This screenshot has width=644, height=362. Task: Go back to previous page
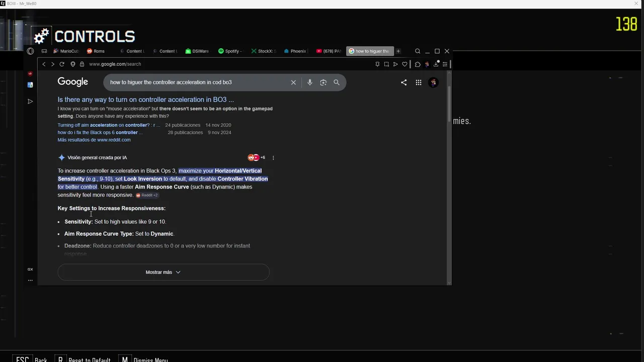pyautogui.click(x=44, y=64)
